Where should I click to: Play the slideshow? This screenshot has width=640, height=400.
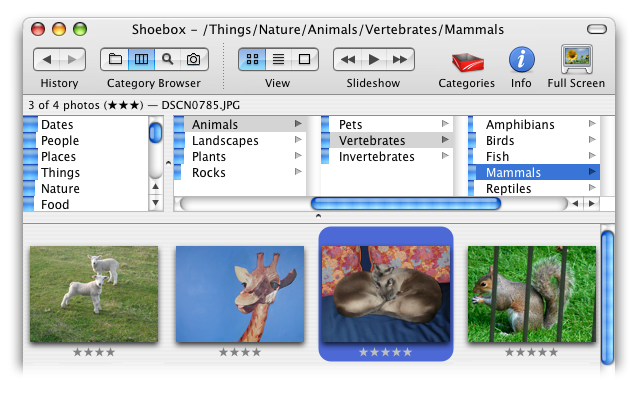pyautogui.click(x=373, y=60)
